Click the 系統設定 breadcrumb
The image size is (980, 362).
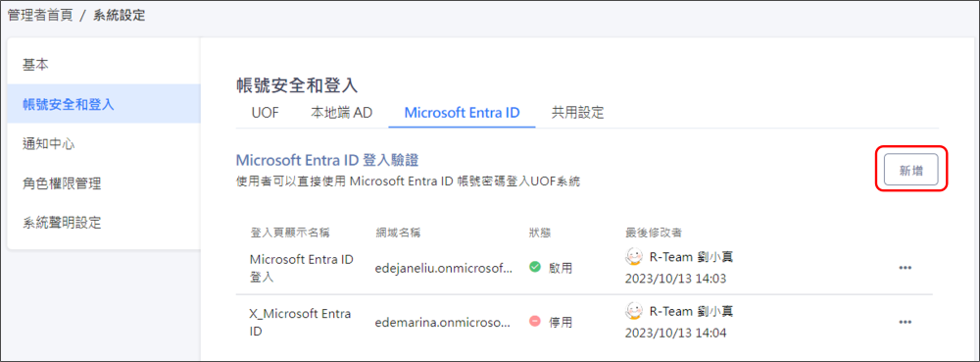[x=120, y=16]
